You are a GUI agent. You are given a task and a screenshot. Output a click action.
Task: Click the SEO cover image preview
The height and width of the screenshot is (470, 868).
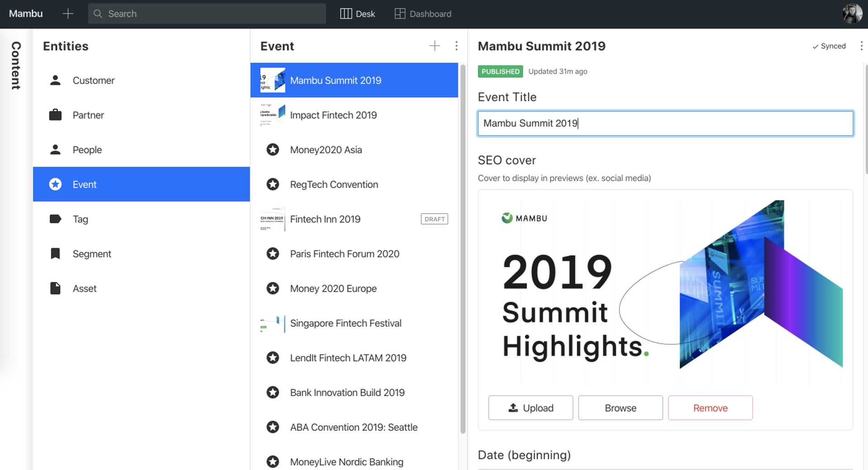(x=665, y=292)
